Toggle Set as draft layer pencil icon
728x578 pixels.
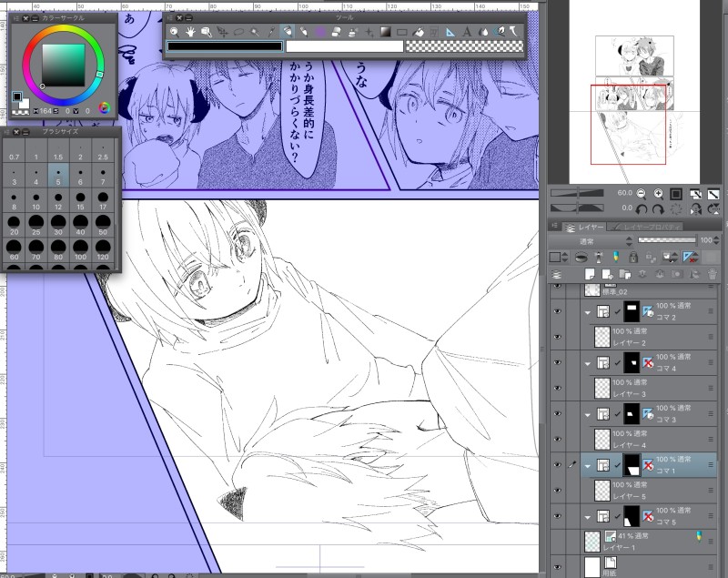click(616, 257)
